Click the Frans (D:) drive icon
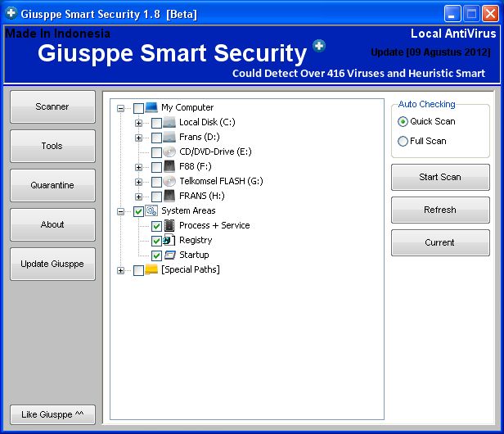The height and width of the screenshot is (434, 504). click(x=169, y=137)
